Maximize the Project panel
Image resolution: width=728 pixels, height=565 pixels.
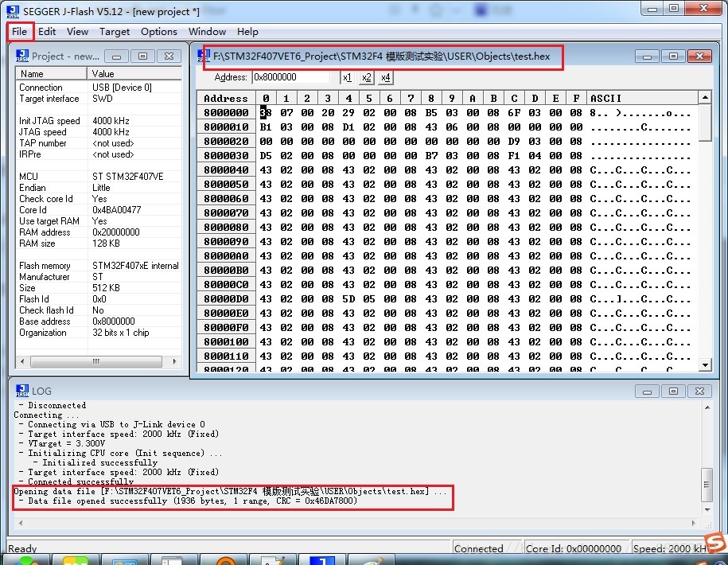(x=142, y=56)
